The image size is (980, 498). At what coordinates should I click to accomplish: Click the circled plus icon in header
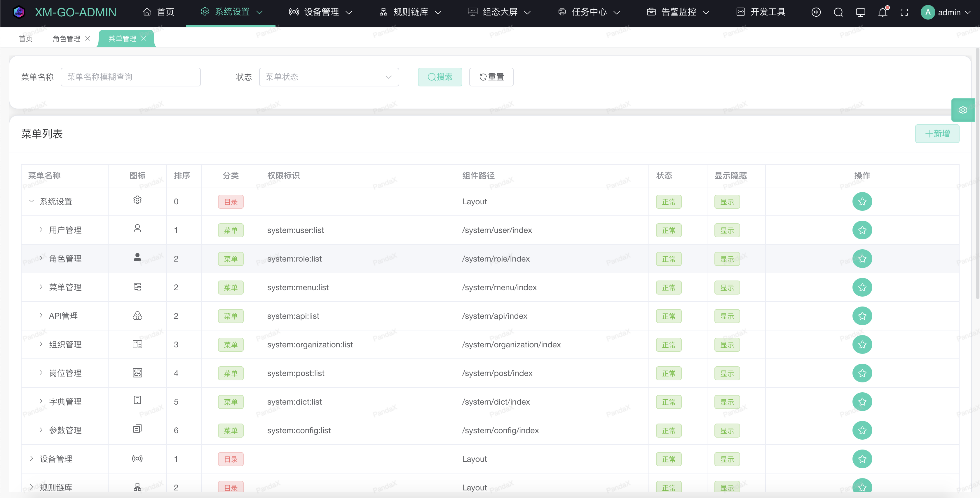pos(816,12)
